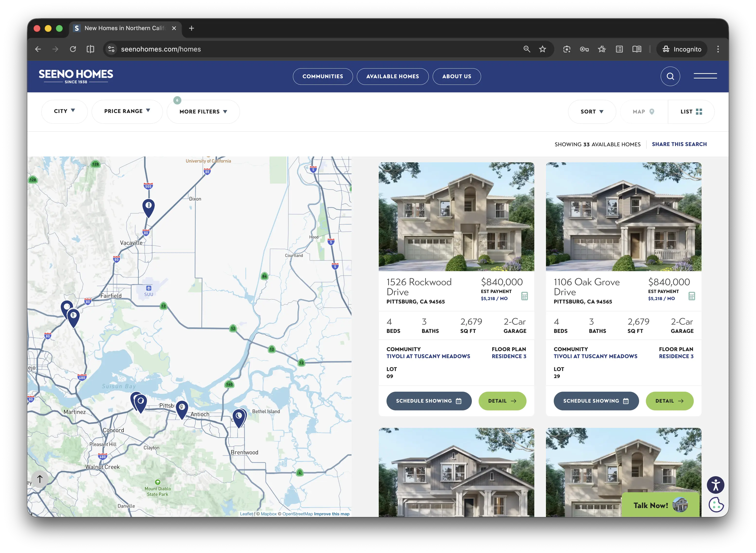Click the site search magnifier icon
This screenshot has width=756, height=553.
[x=670, y=76]
